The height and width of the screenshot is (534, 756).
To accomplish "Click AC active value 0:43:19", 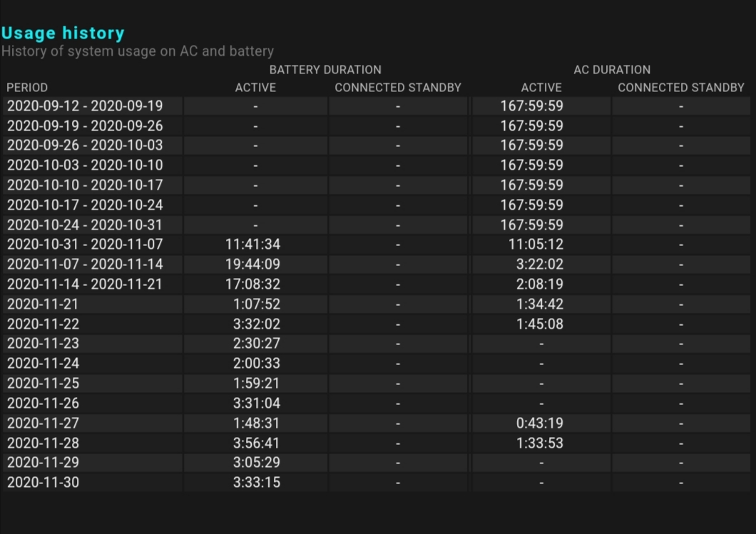I will tap(539, 423).
